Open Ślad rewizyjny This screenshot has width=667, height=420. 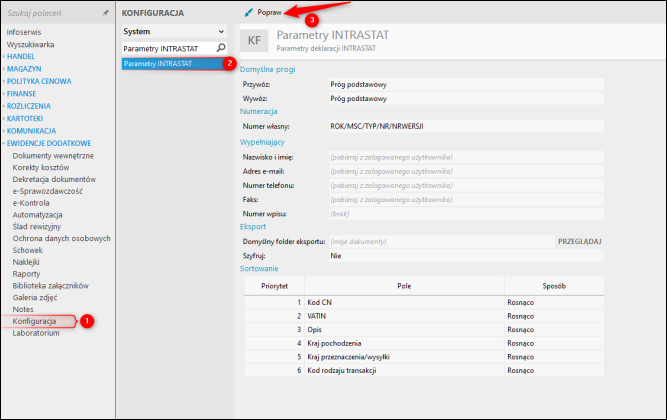(37, 226)
